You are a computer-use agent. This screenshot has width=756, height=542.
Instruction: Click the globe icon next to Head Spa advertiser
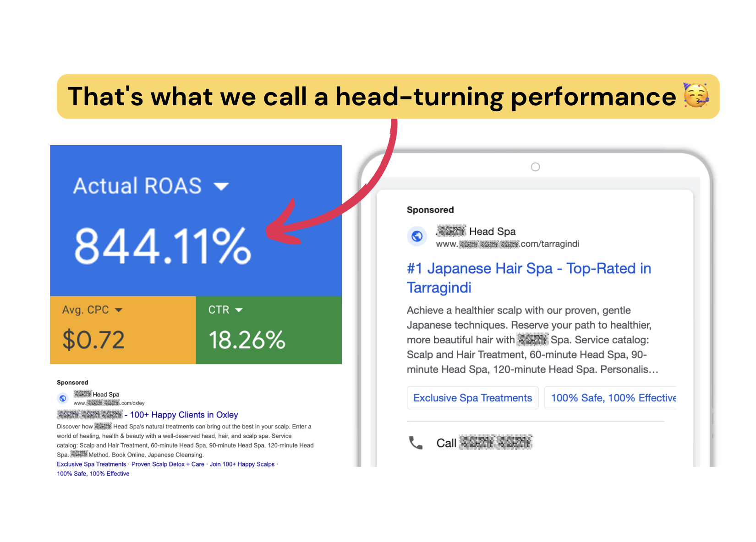pyautogui.click(x=63, y=398)
